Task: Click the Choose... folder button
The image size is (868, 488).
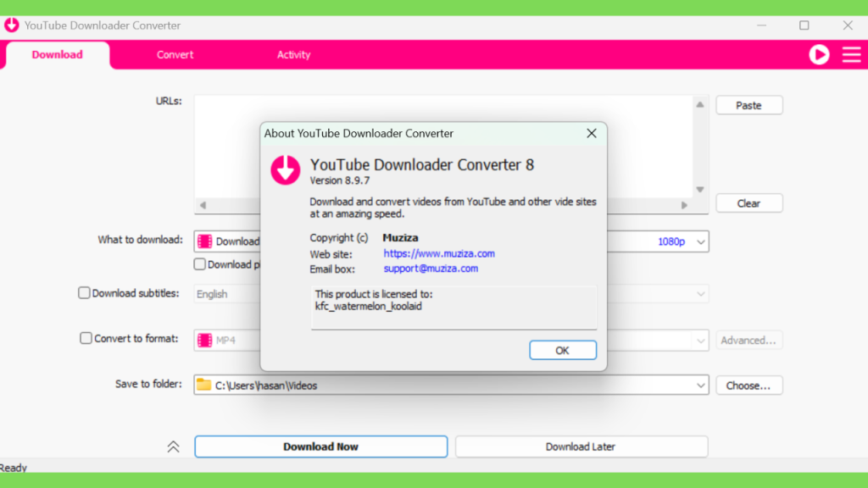Action: [x=749, y=385]
